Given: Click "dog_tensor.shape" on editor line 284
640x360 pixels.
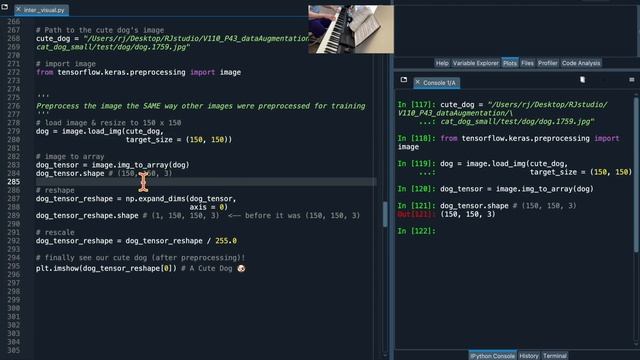Looking at the screenshot, I should pyautogui.click(x=70, y=173).
